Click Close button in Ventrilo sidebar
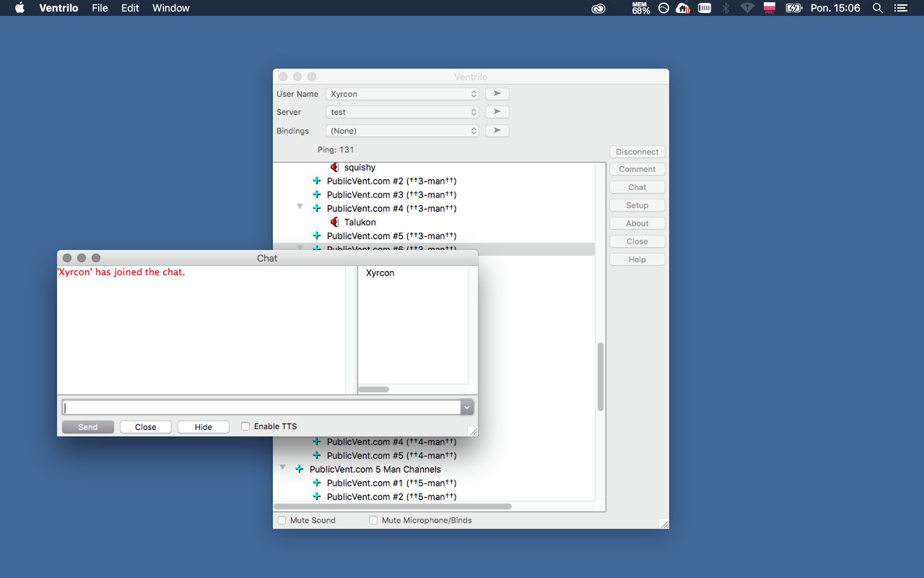 (x=637, y=241)
